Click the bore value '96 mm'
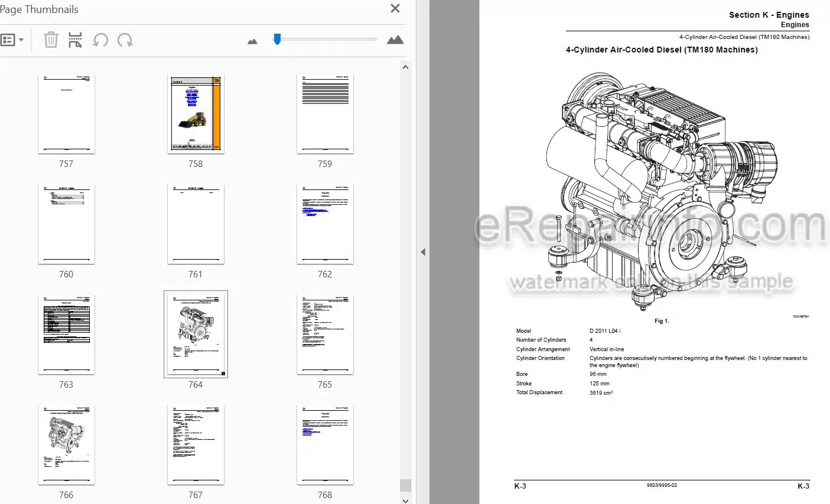Viewport: 830px width, 504px height. pos(598,374)
